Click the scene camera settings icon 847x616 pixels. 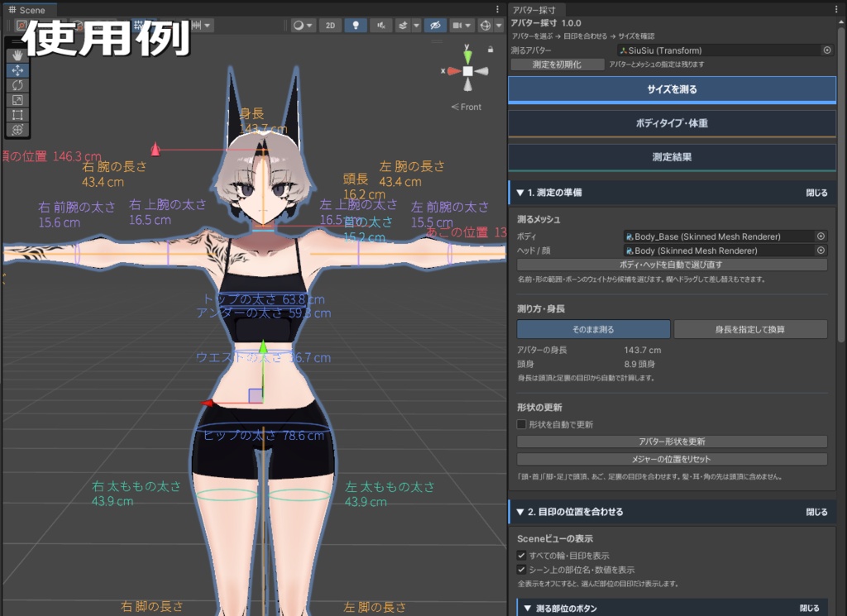(x=457, y=26)
